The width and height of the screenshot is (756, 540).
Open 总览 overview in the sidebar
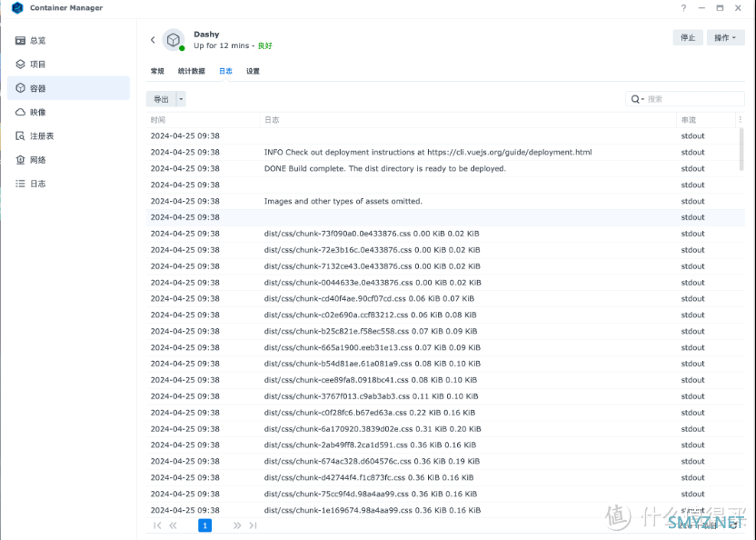coord(37,41)
